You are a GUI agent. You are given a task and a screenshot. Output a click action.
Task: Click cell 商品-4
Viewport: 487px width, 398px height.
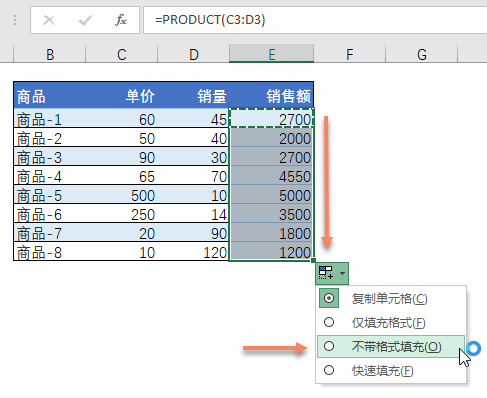50,176
